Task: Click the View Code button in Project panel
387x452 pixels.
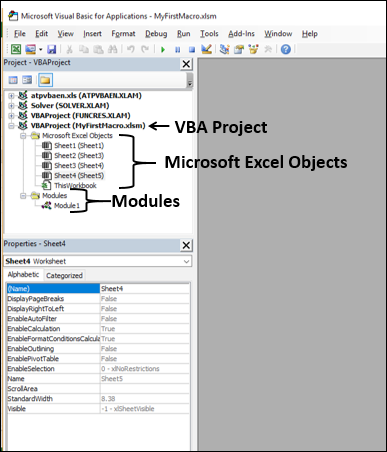Action: (x=13, y=80)
